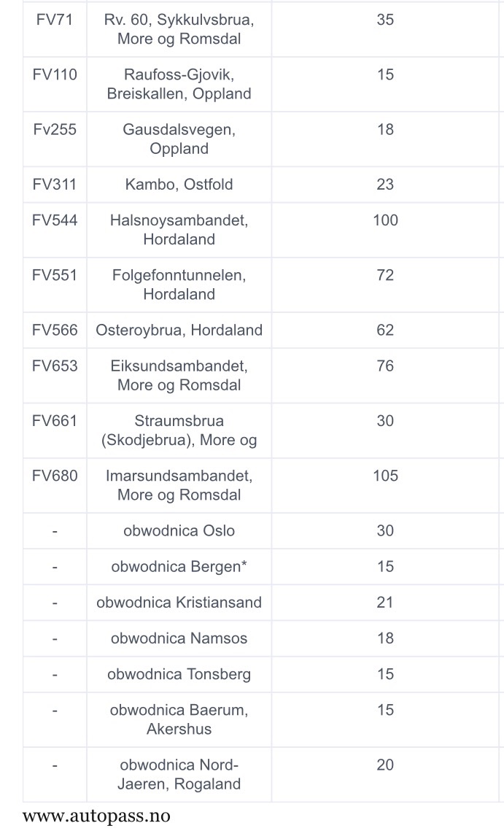Screen dimensions: 504x831
Task: Click the www.autopass.no link
Action: 96,816
